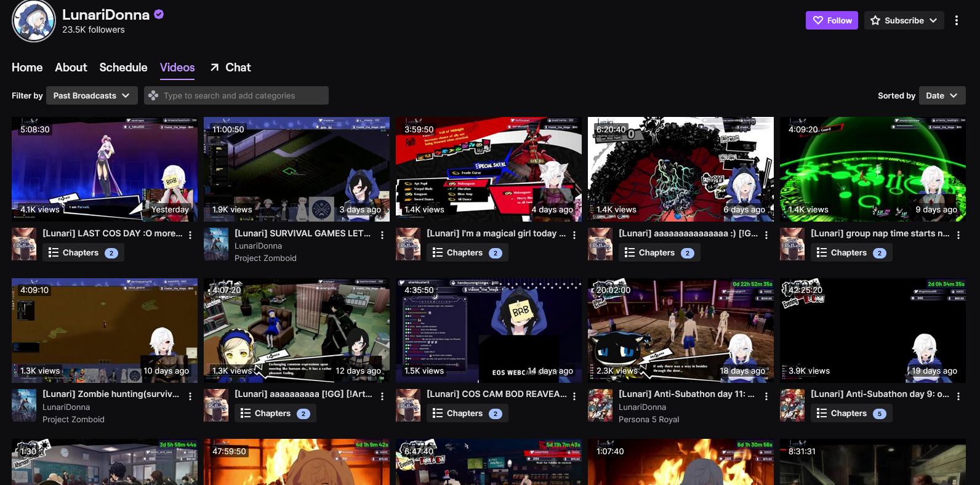Click Project Zomboid box art beside SURVIVAL GAMES
Image resolution: width=980 pixels, height=485 pixels.
pyautogui.click(x=216, y=244)
